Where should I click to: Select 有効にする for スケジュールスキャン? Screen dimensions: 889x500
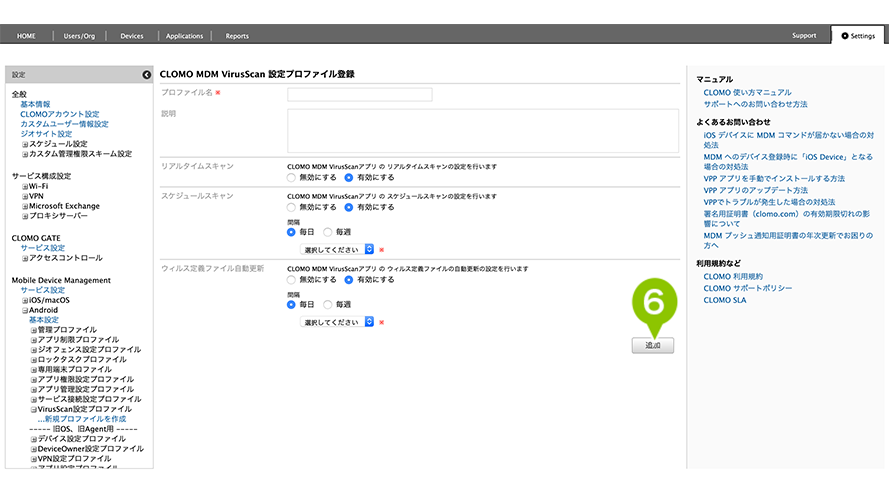click(x=349, y=207)
